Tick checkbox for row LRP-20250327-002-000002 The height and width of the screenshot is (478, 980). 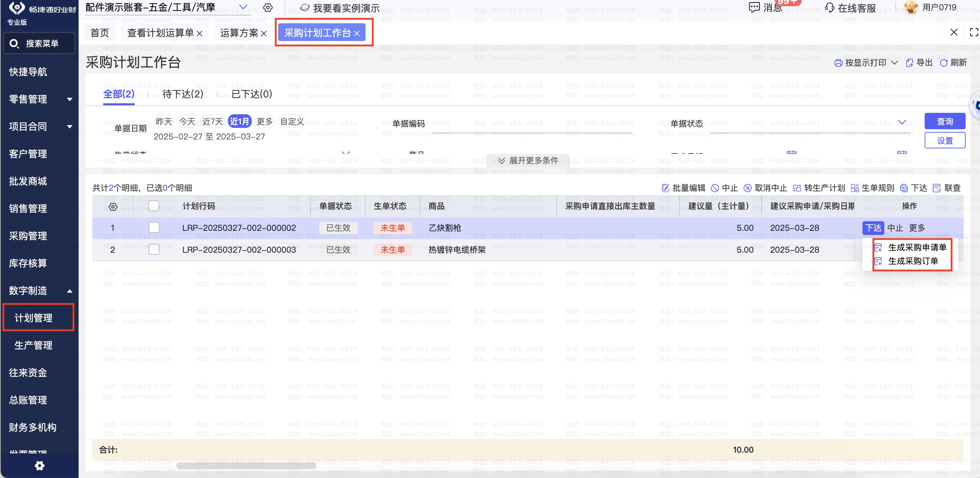154,228
